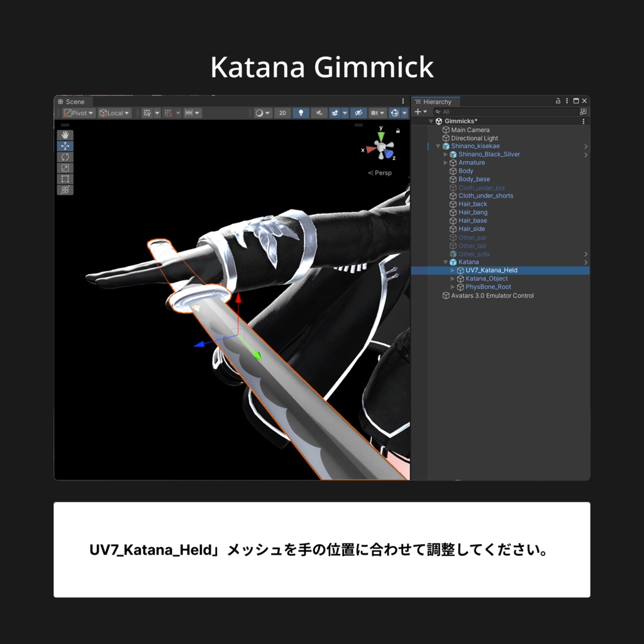The image size is (644, 644).
Task: Open the scene camera dropdown arrow
Action: coord(382,113)
